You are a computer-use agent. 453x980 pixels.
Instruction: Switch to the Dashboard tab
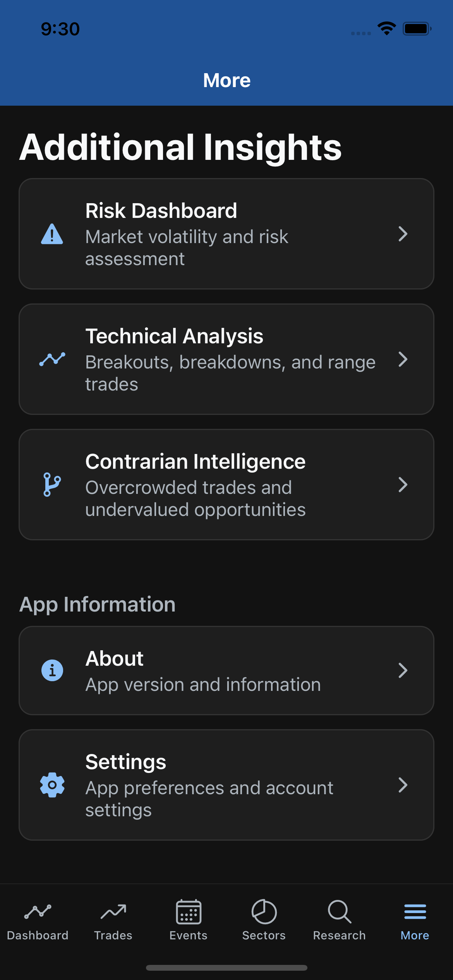38,920
